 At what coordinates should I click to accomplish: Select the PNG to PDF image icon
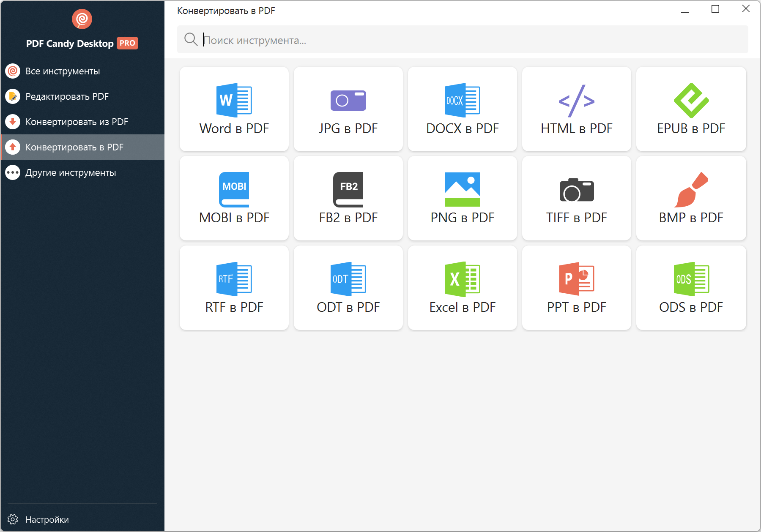tap(462, 189)
